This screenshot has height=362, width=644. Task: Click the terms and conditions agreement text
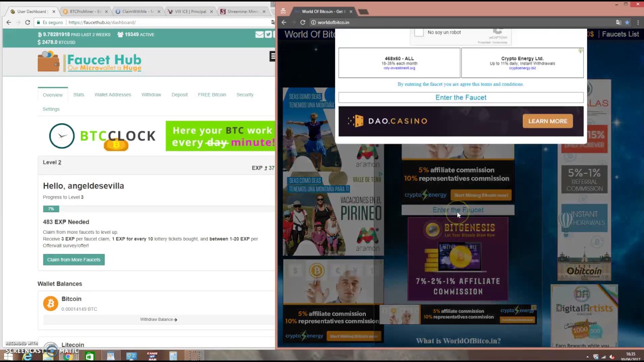(x=460, y=84)
